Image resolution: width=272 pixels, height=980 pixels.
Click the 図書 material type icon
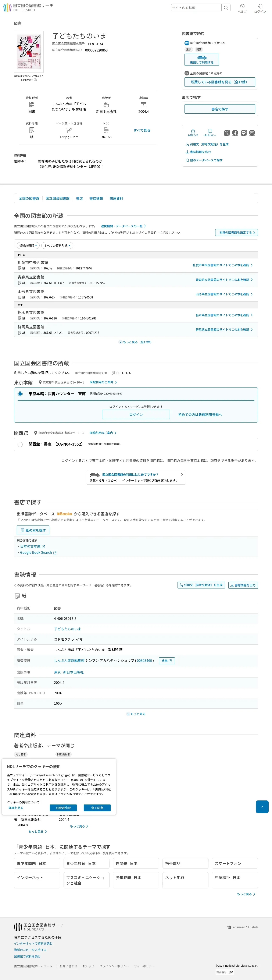coord(32,105)
